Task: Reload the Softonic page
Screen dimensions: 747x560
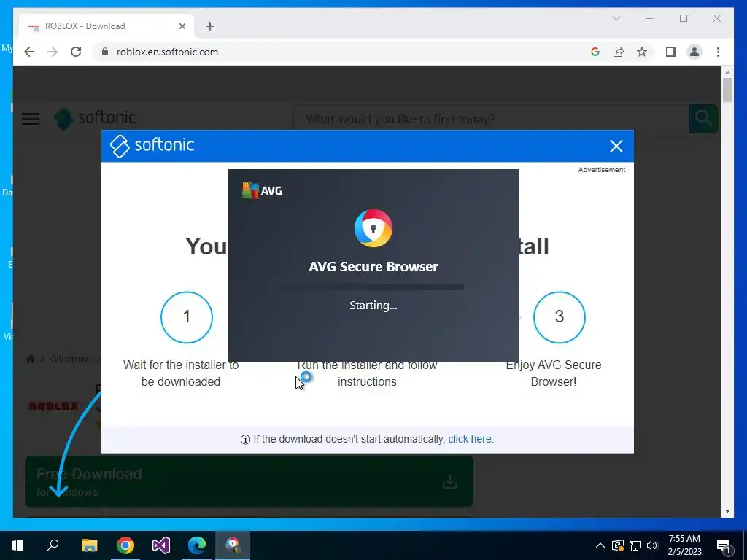Action: click(76, 52)
